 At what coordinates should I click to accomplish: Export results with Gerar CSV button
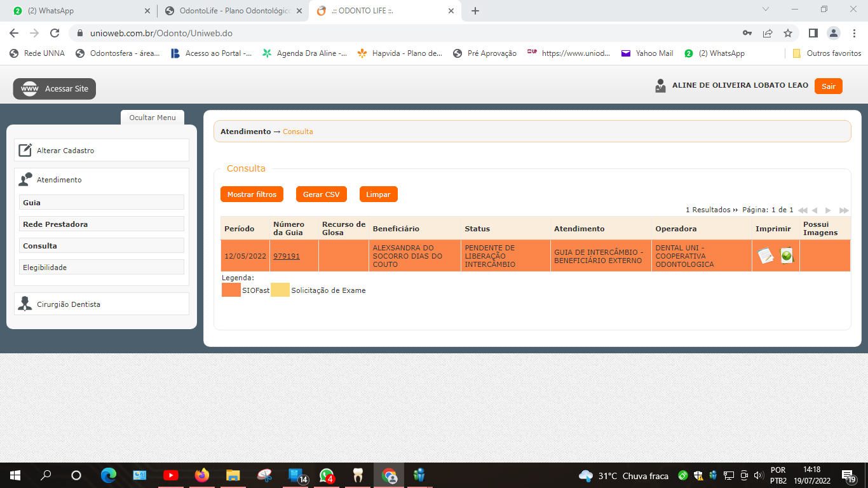(x=321, y=194)
